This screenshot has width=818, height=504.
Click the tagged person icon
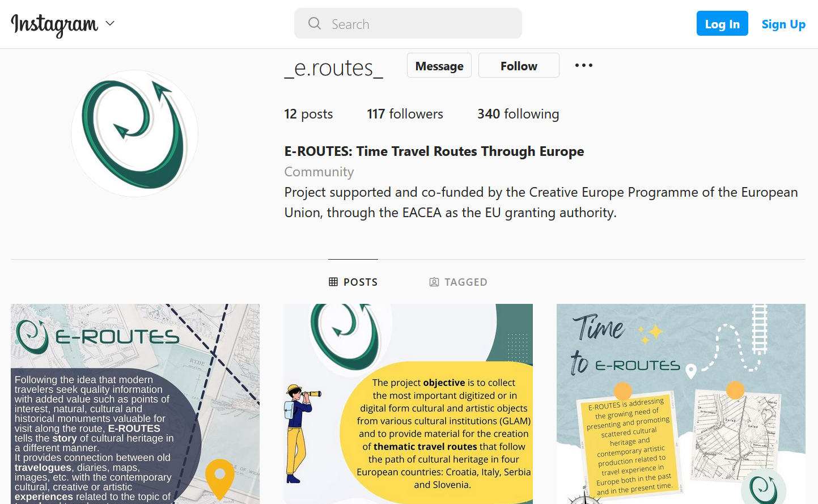tap(434, 282)
